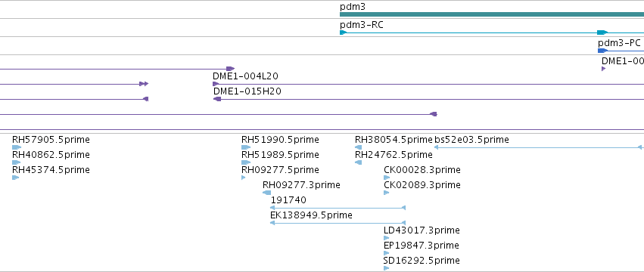Click the pdm3-PC coding segment arrow
This screenshot has height=272, width=644.
pos(602,51)
